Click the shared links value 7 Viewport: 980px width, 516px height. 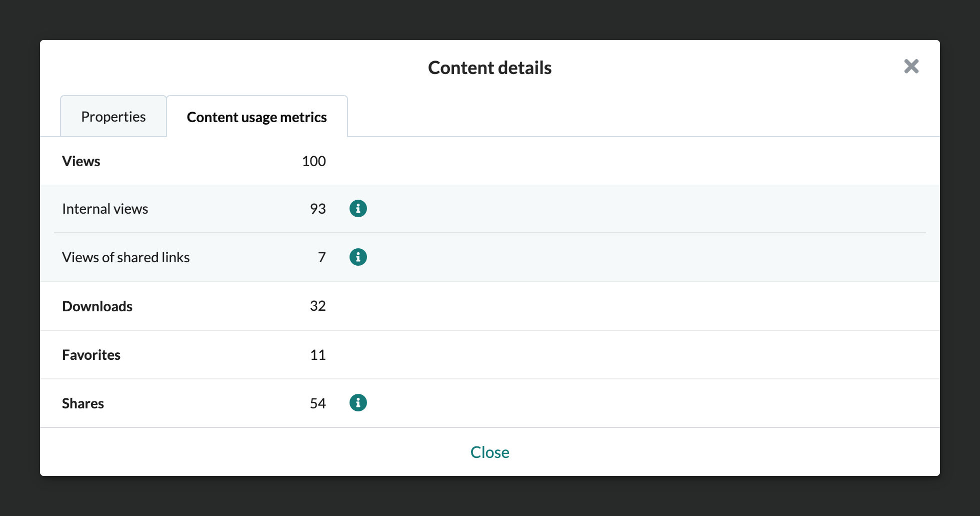click(x=322, y=257)
